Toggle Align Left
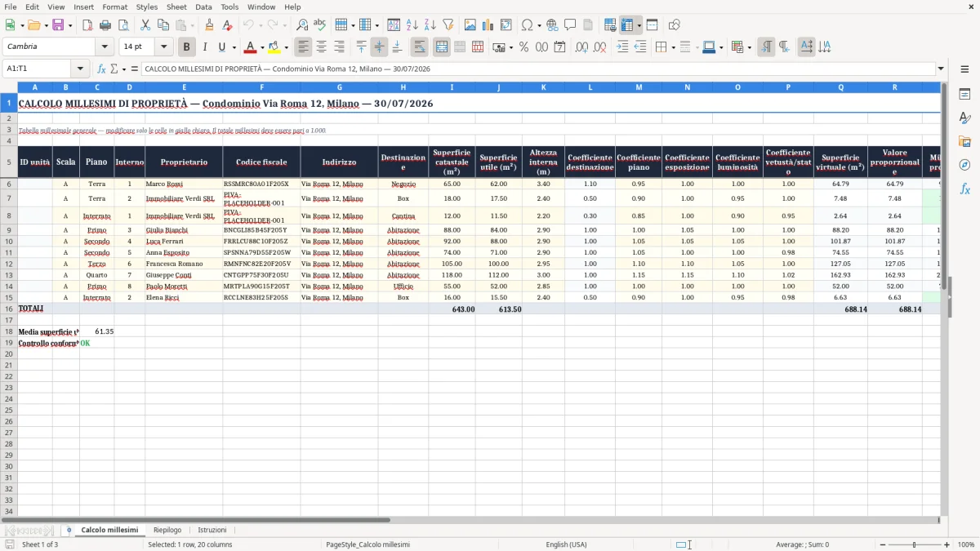The width and height of the screenshot is (980, 551). (x=303, y=47)
